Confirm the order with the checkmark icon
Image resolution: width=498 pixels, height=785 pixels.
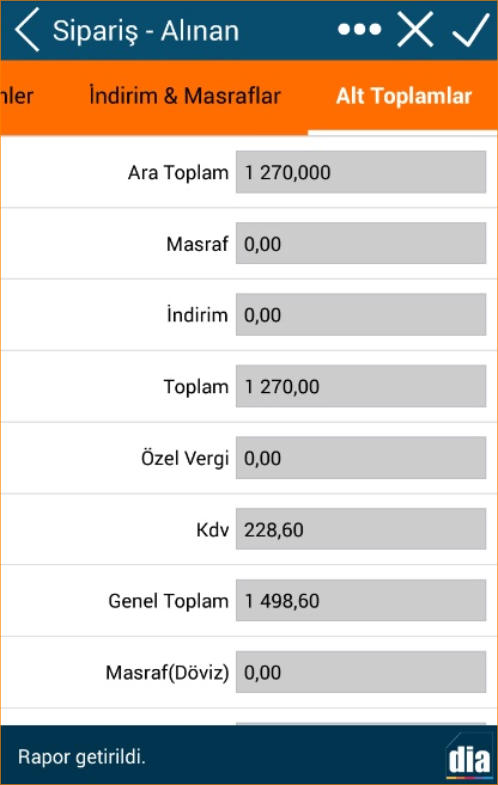click(x=470, y=31)
